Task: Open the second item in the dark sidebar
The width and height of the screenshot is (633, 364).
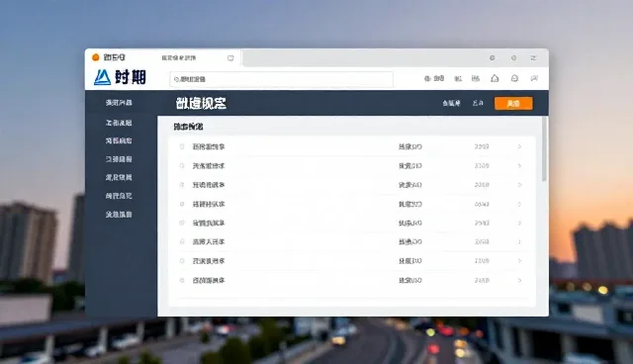Action: click(x=119, y=123)
